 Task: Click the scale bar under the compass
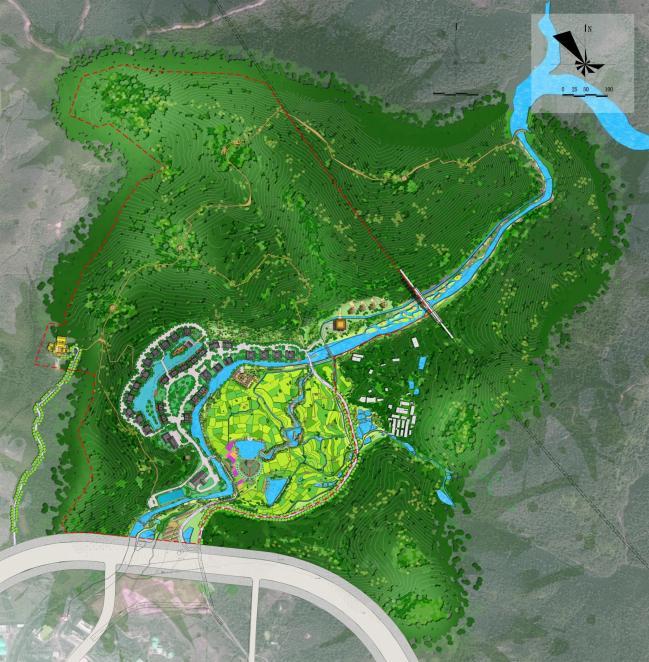pyautogui.click(x=585, y=95)
